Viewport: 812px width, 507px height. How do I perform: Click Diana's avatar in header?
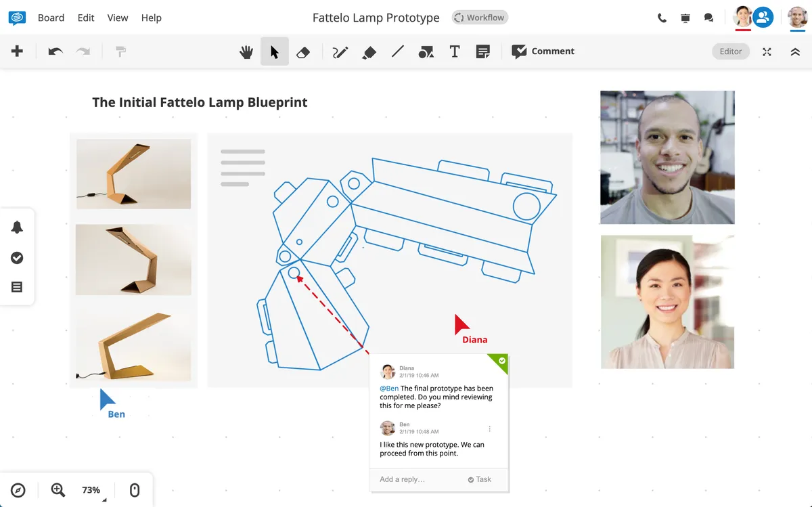click(742, 17)
